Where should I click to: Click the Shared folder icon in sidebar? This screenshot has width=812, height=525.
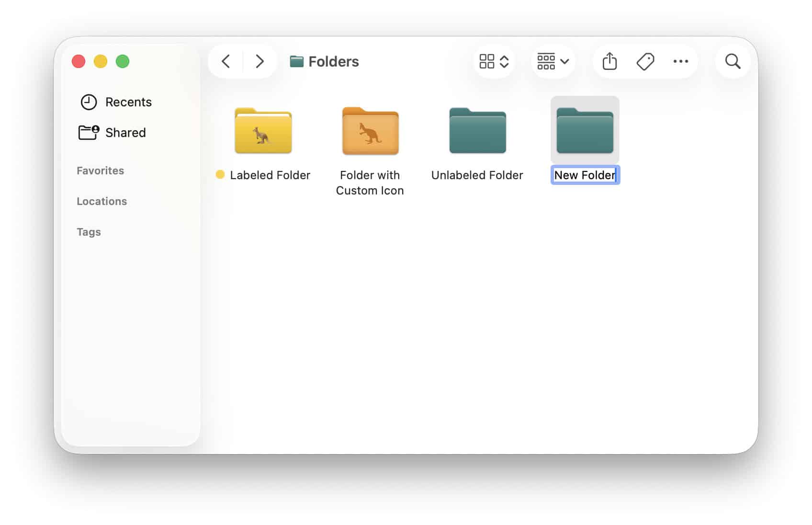coord(89,133)
